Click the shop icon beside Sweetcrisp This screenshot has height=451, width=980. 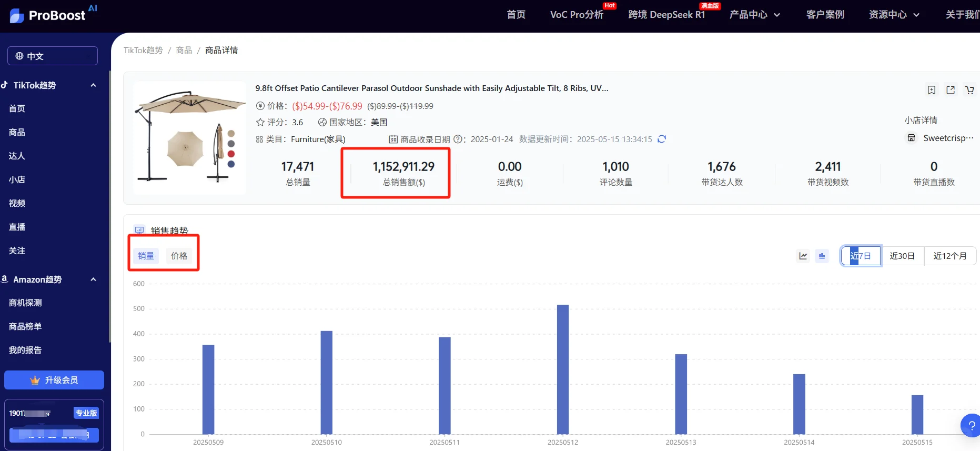click(x=911, y=138)
